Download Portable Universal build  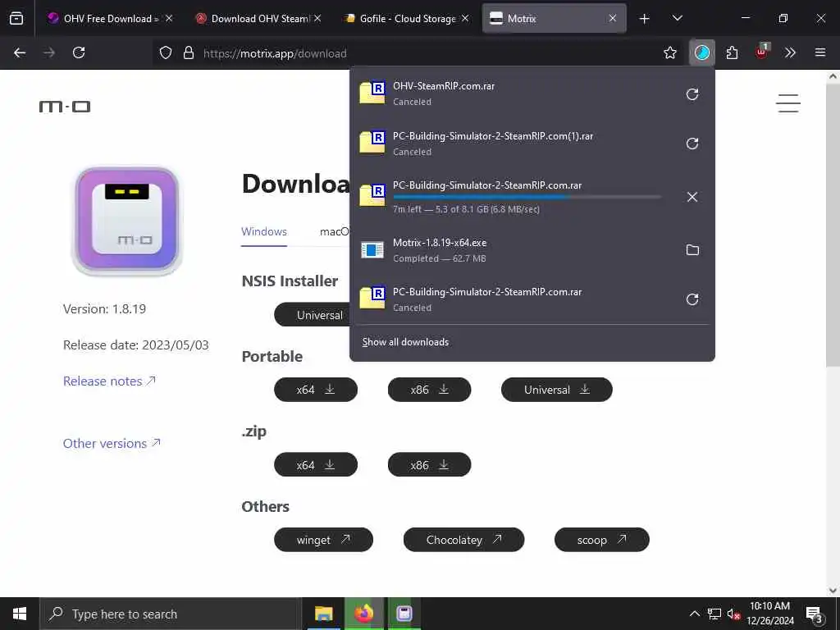click(557, 390)
